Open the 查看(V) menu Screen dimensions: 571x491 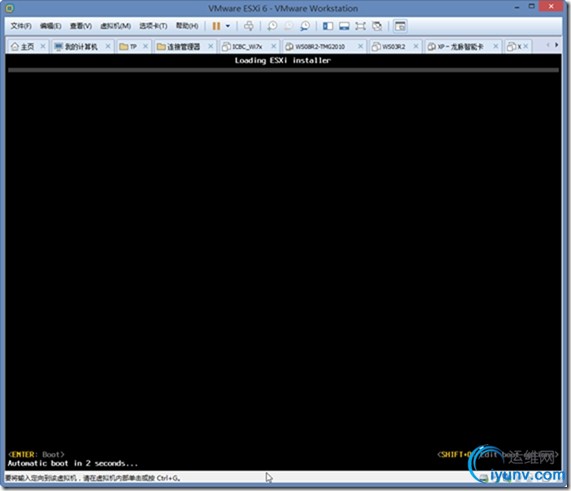point(80,26)
